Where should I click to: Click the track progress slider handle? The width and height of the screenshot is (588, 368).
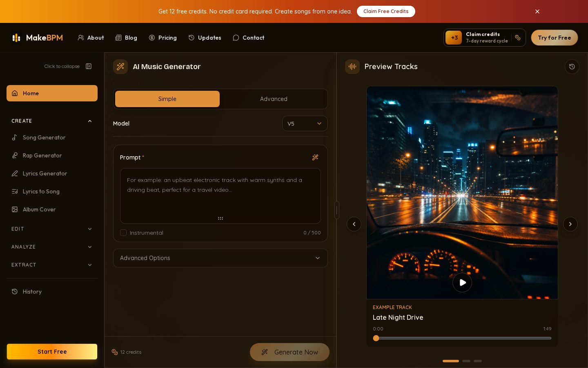click(x=376, y=338)
